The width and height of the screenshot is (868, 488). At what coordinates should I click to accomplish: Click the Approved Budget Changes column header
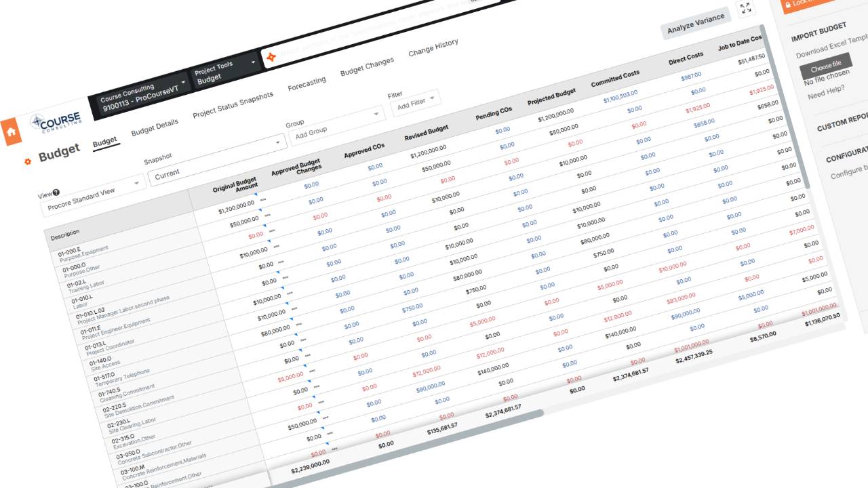296,169
